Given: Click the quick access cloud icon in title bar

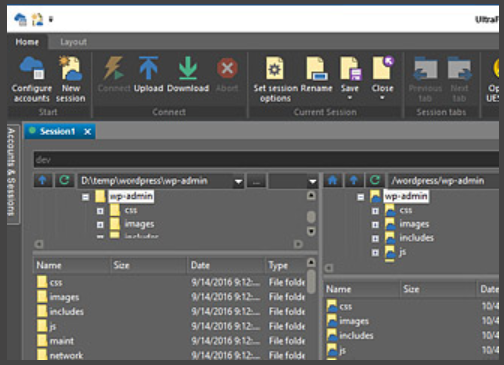Looking at the screenshot, I should tap(21, 19).
